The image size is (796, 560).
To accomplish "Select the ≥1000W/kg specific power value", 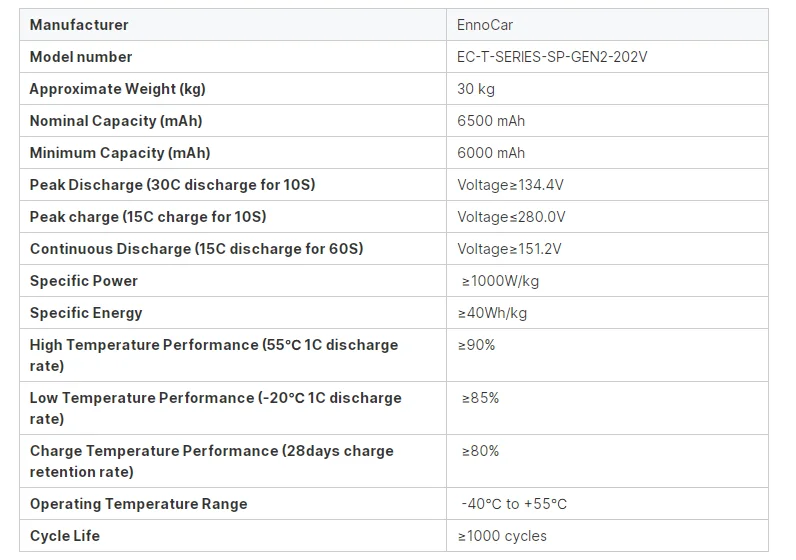I will coord(500,281).
